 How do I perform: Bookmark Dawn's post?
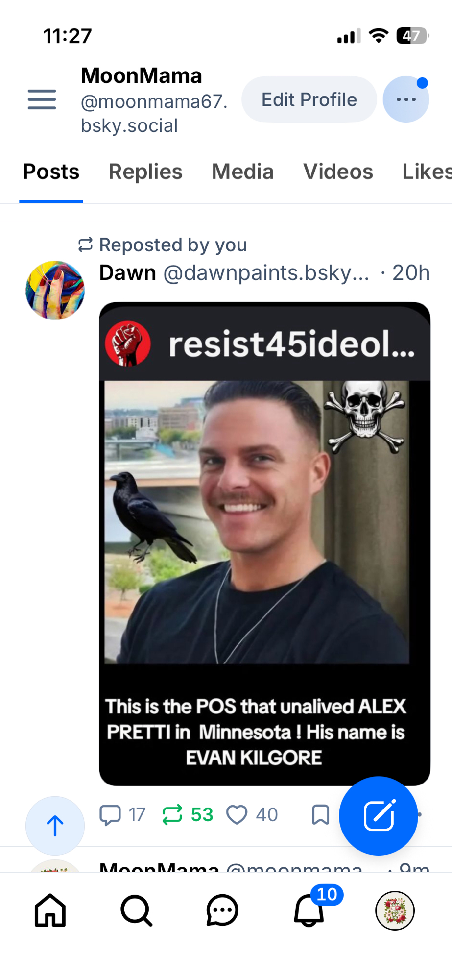coord(320,815)
